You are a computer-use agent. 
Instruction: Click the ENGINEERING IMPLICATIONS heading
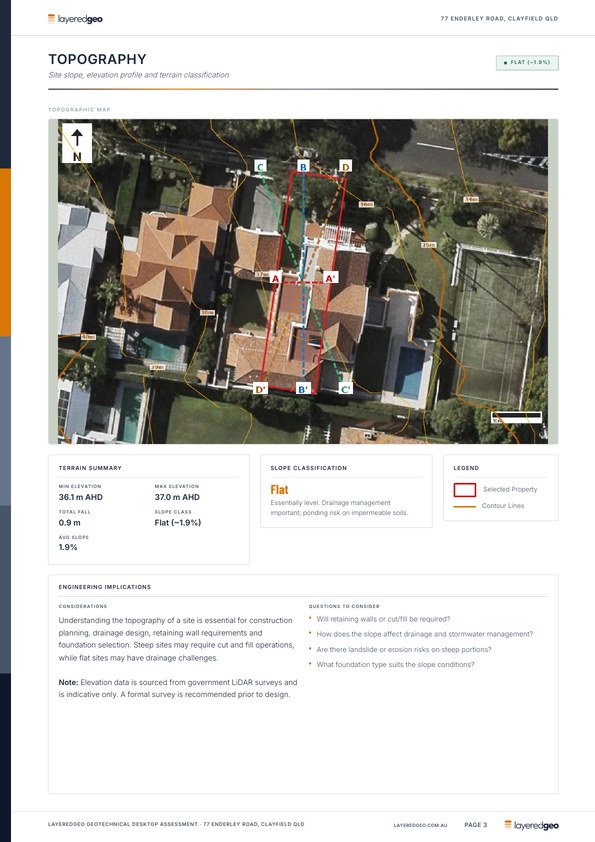coord(105,587)
